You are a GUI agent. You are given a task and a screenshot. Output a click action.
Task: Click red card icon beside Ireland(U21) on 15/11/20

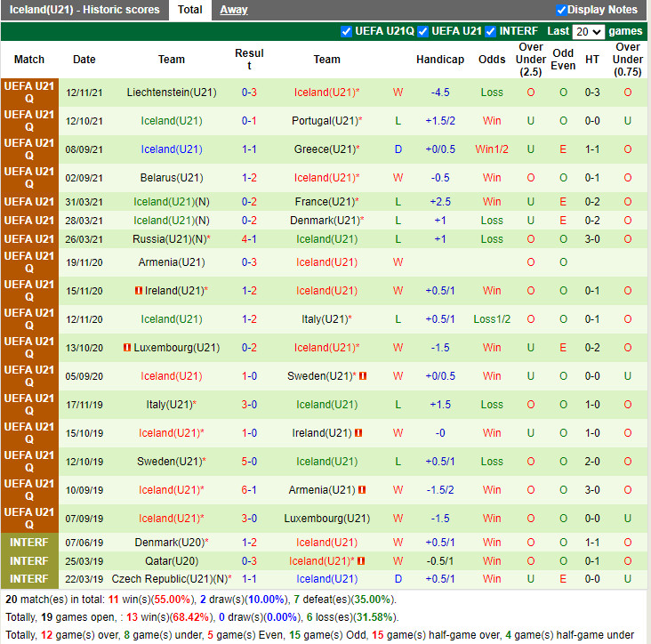pyautogui.click(x=139, y=291)
